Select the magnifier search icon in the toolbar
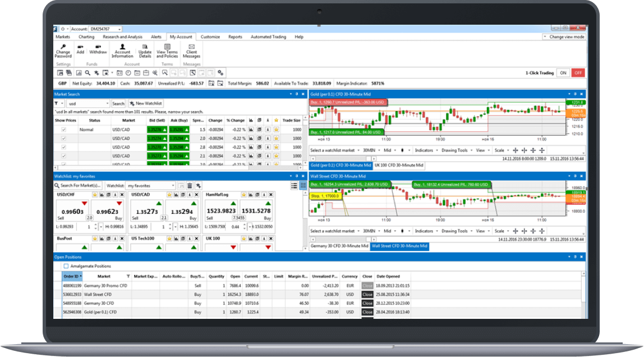Image resolution: width=644 pixels, height=357 pixels. pyautogui.click(x=87, y=73)
